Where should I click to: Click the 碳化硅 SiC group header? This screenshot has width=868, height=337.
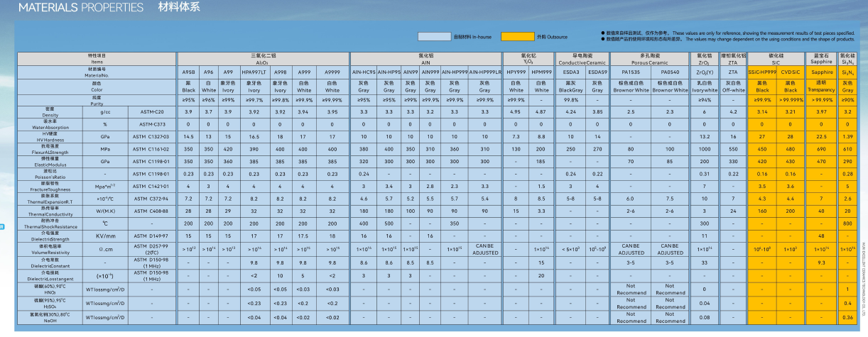(776, 59)
